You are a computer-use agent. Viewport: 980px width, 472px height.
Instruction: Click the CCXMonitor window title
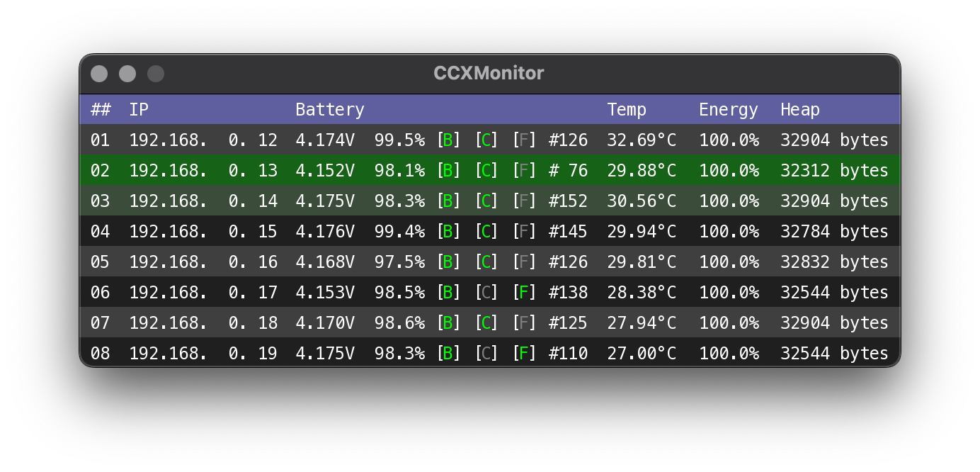489,74
